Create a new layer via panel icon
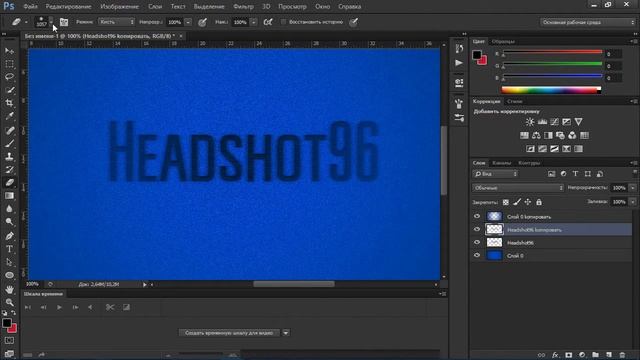The height and width of the screenshot is (360, 640). coord(609,355)
